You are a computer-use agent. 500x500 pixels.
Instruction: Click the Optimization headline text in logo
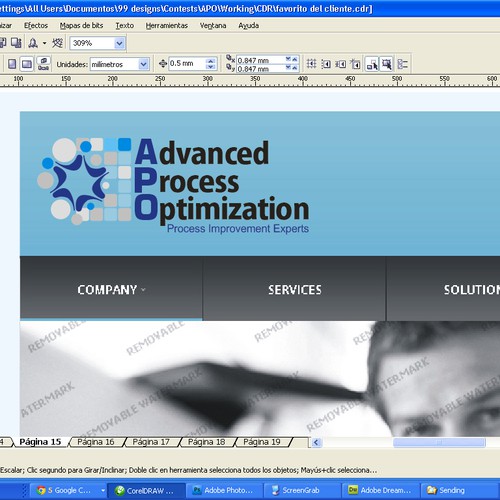(x=222, y=209)
